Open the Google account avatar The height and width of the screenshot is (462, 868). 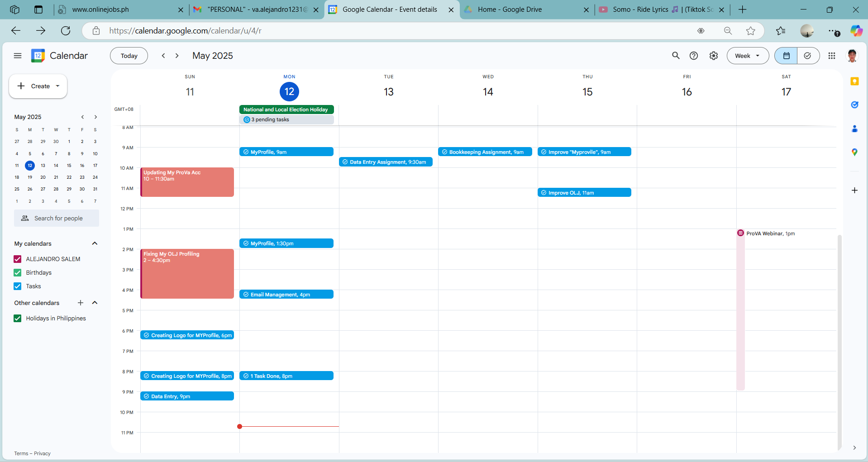pos(852,56)
